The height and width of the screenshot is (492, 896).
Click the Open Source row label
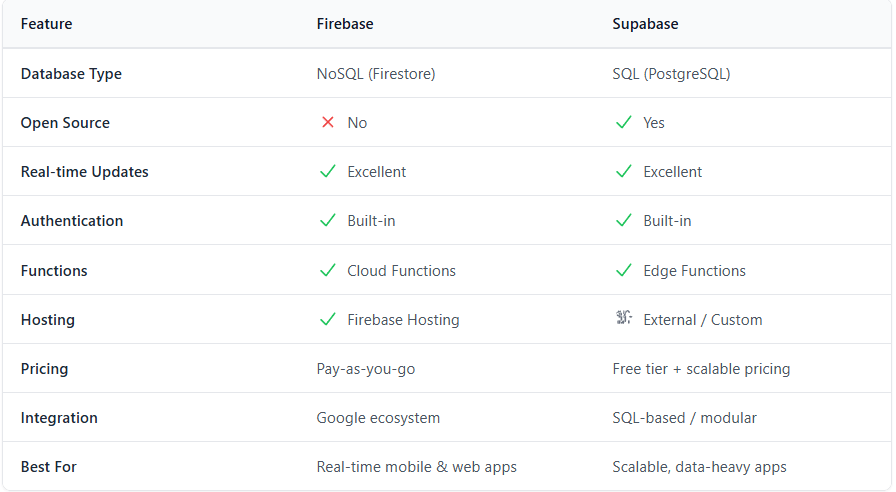pos(65,123)
